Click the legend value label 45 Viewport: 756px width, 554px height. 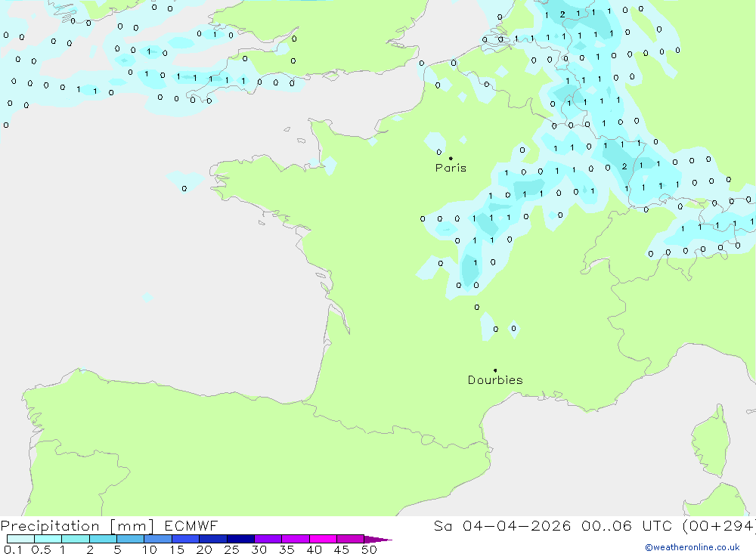342,549
